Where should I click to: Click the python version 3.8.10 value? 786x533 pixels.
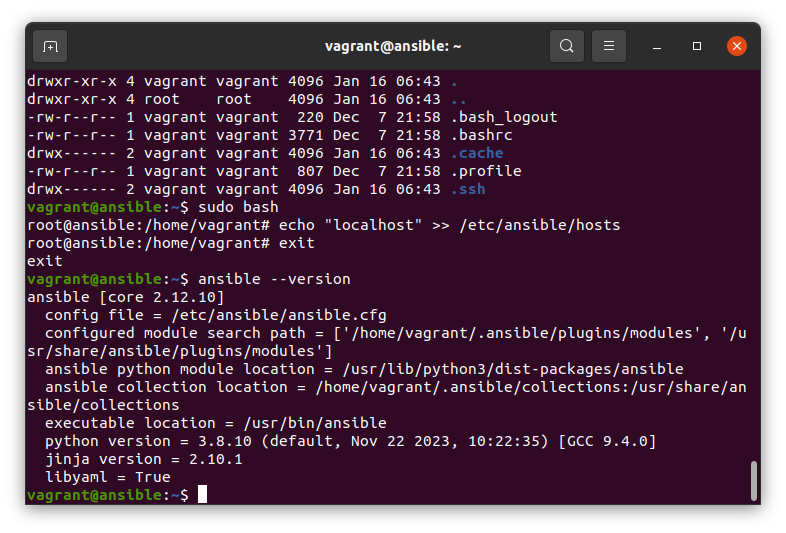tap(225, 441)
